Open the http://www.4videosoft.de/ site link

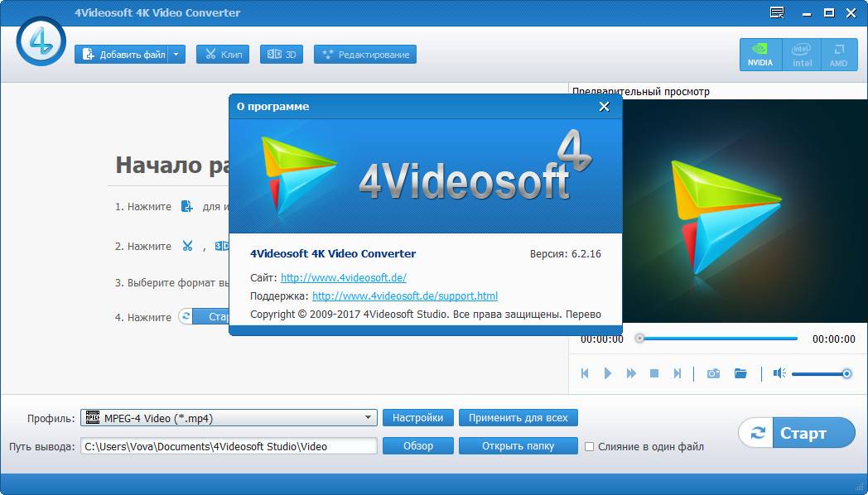coord(343,277)
